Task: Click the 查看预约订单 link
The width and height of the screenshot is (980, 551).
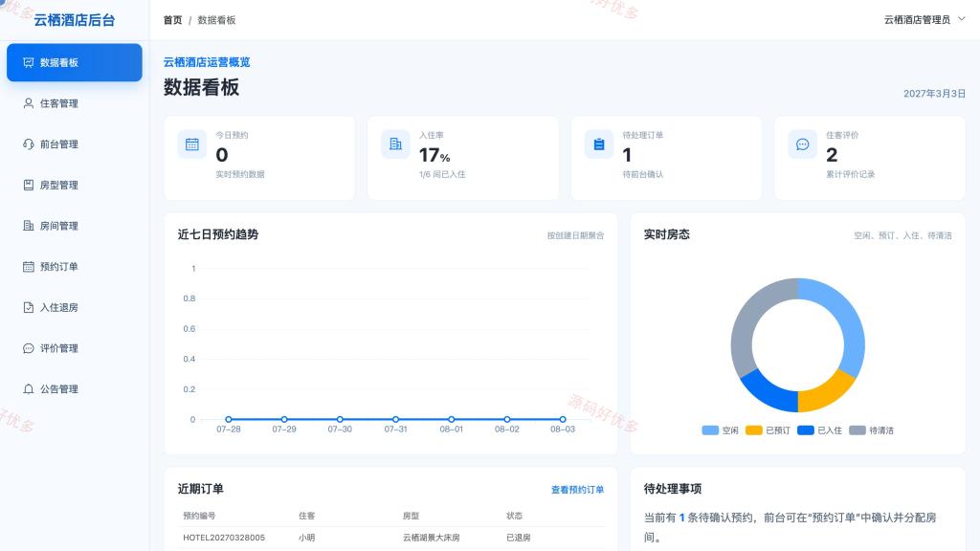Action: tap(577, 490)
